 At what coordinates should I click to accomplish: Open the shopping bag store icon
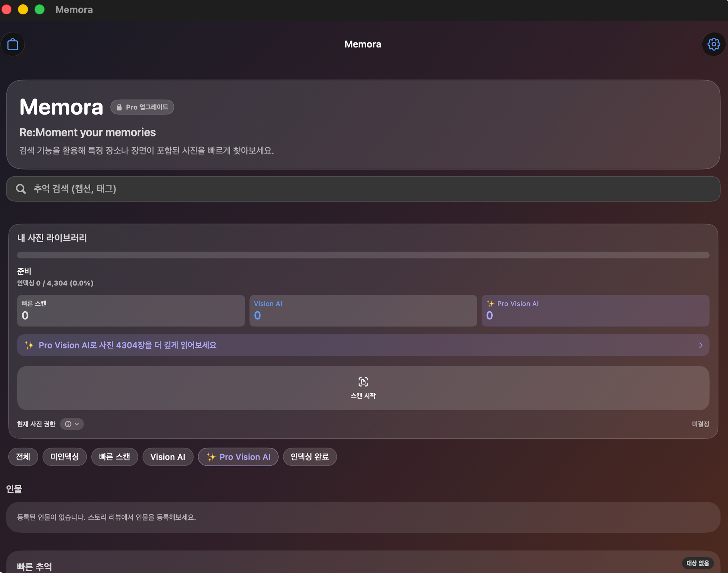click(x=13, y=44)
